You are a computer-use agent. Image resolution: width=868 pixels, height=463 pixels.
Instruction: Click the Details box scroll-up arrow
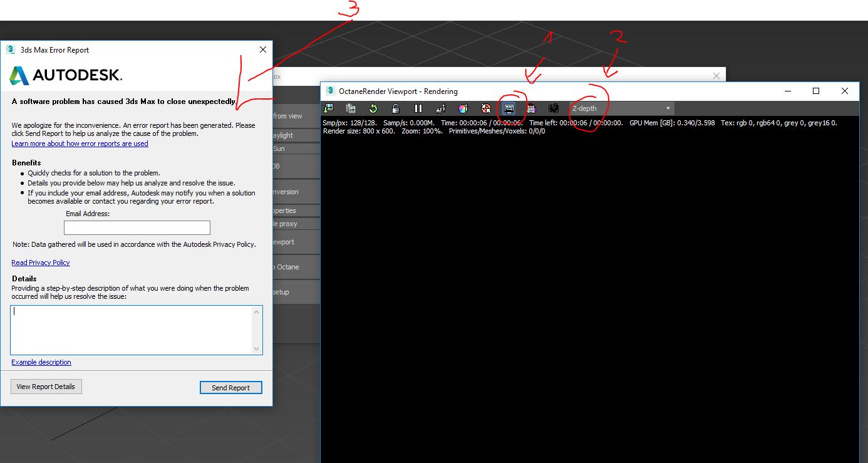click(x=256, y=311)
